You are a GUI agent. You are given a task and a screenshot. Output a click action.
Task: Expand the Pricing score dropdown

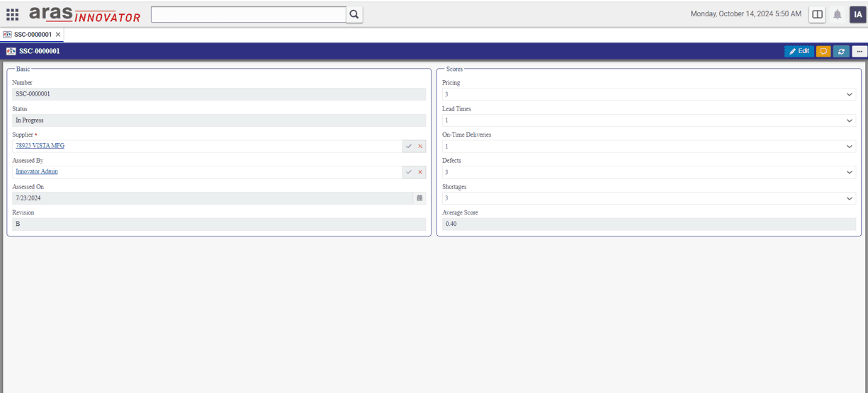850,94
